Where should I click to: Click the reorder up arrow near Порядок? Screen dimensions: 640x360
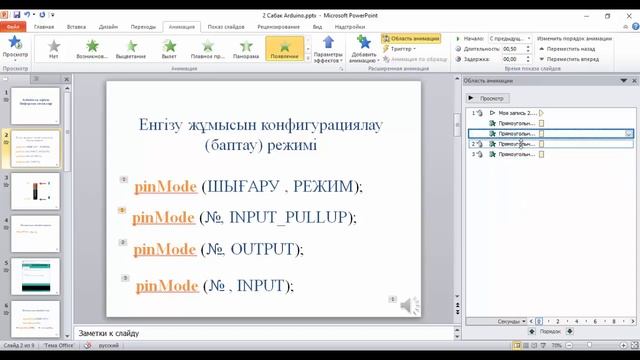[532, 331]
